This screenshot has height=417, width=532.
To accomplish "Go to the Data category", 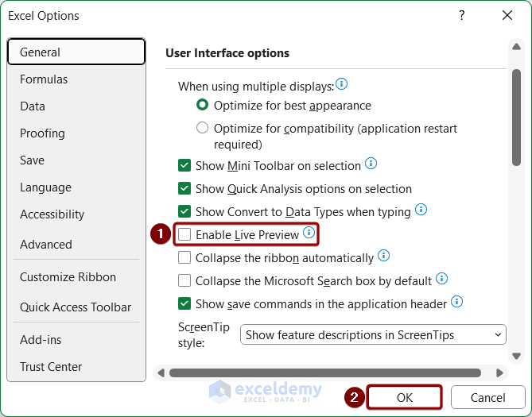I will click(x=76, y=106).
